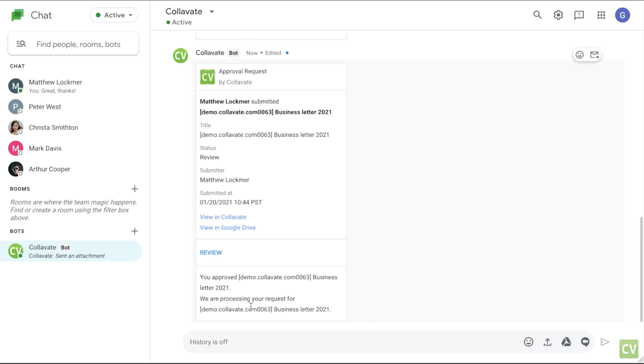Attach a Google Drive file
The width and height of the screenshot is (644, 364).
tap(566, 342)
